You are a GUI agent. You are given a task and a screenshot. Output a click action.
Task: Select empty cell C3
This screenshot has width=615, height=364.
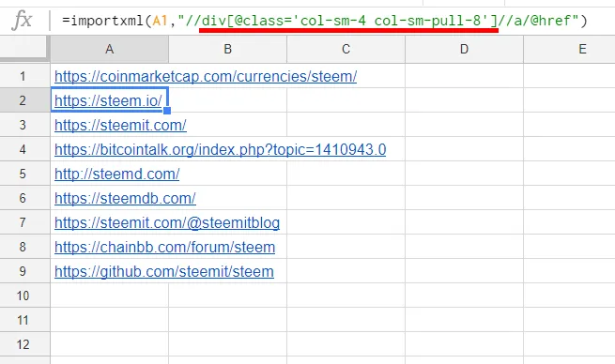click(346, 125)
